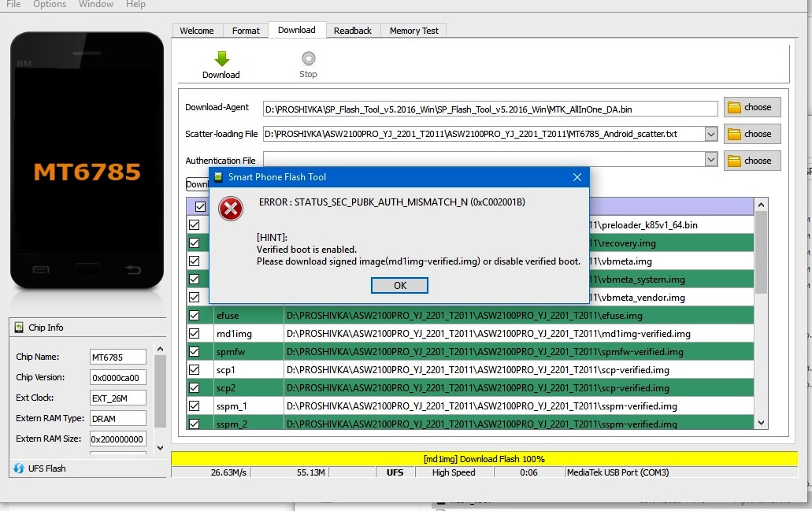Click the folder choose button for Download-Agent

(751, 107)
